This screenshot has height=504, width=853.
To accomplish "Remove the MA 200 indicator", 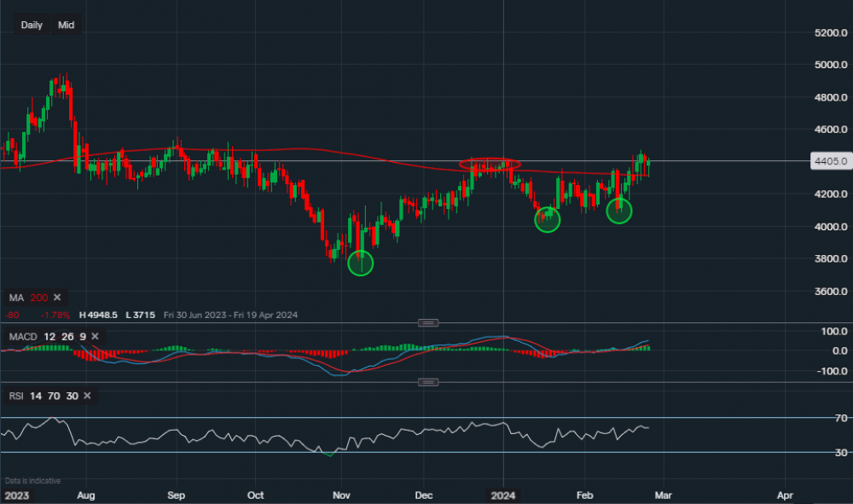I will (x=57, y=298).
